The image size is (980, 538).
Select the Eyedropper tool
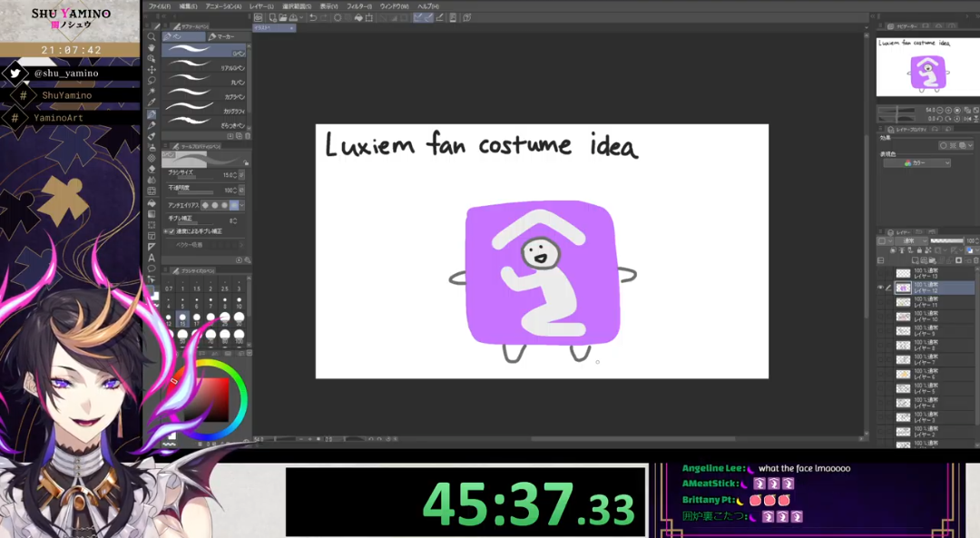pos(152,102)
